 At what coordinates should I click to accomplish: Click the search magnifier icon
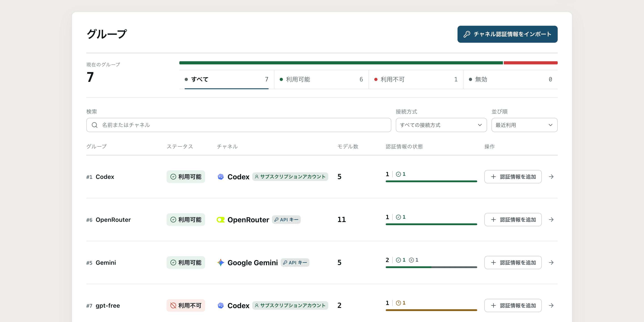click(95, 125)
